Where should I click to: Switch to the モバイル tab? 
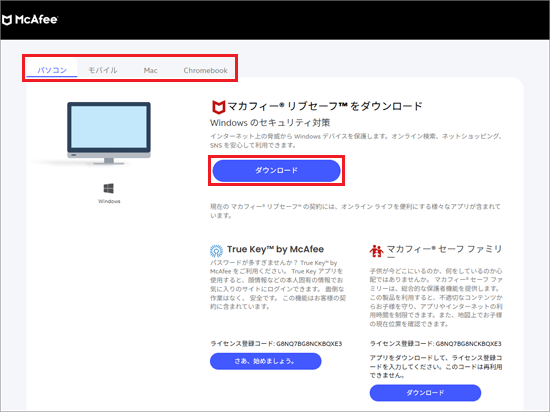102,70
